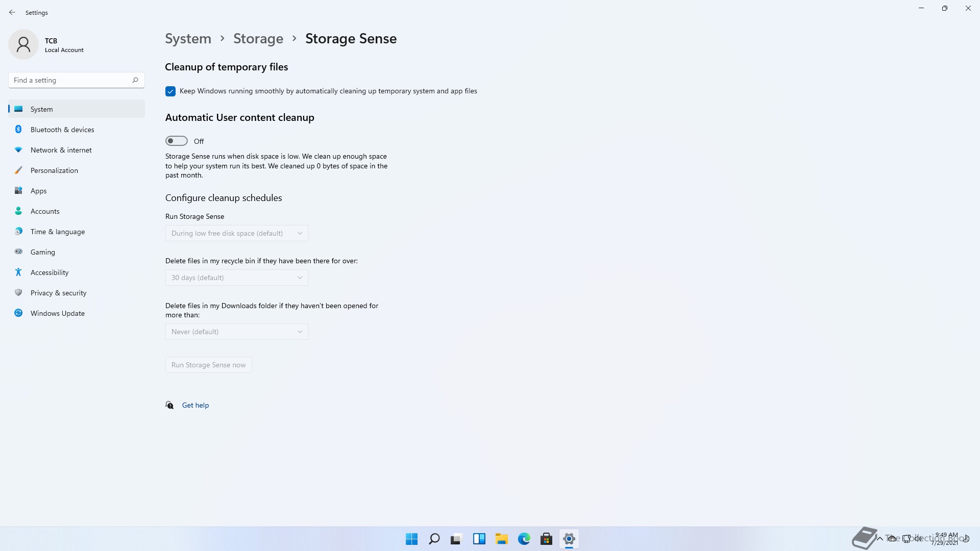
Task: Click the Personalization paintbrush icon
Action: click(18, 170)
